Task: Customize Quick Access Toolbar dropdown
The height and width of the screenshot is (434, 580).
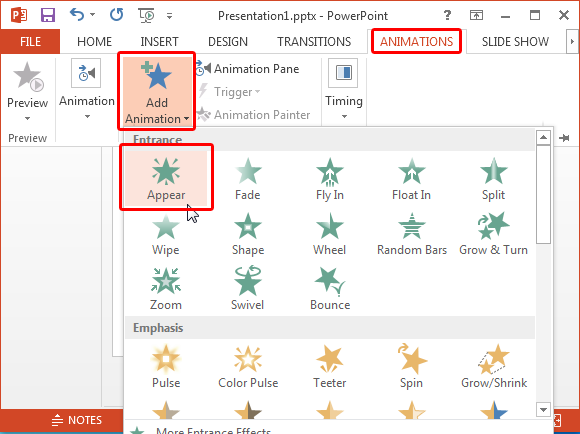Action: [x=169, y=16]
